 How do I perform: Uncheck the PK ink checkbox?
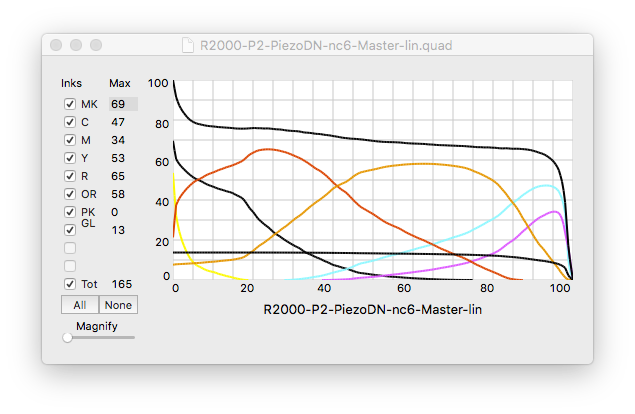click(x=70, y=212)
